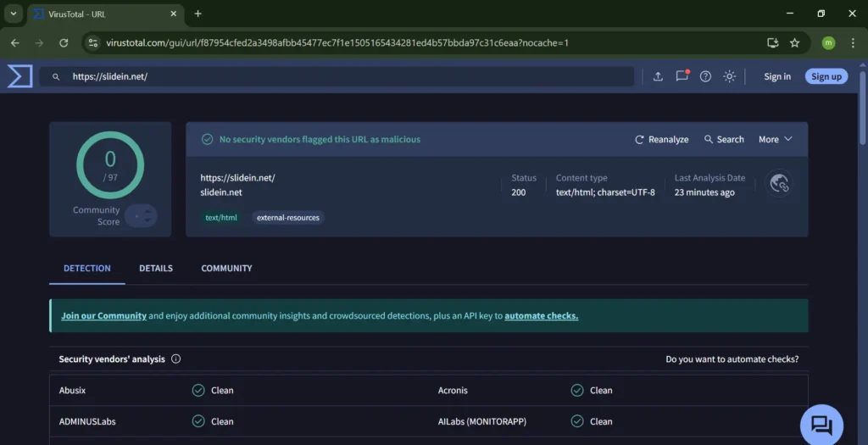
Task: Click the globe link icon beside analysis date
Action: tap(779, 182)
